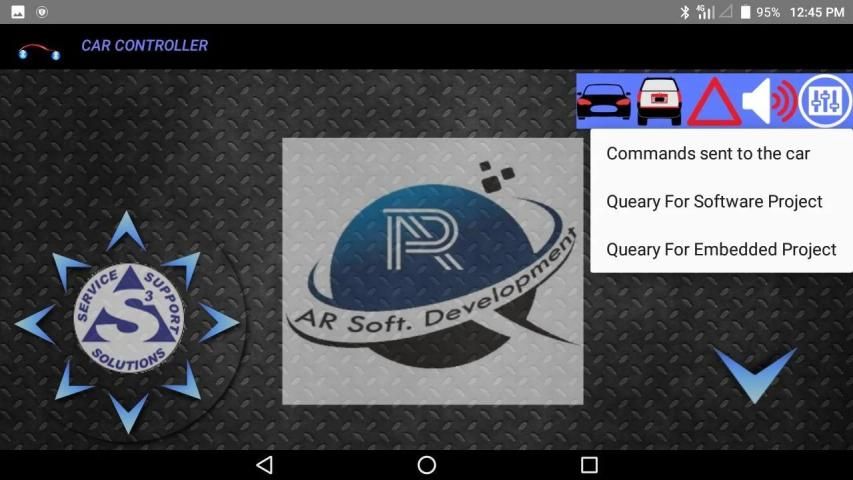Steer with the right arrow on pad
Viewport: 853px width, 480px height.
click(219, 323)
